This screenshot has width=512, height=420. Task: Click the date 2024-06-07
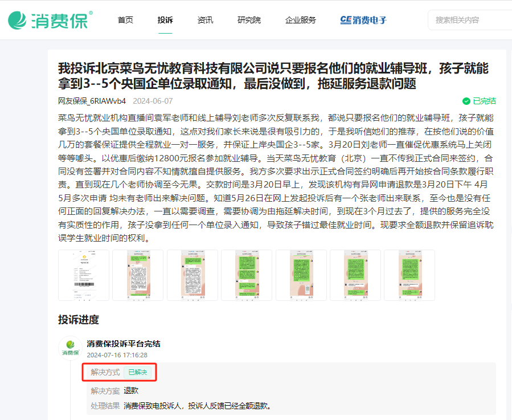(153, 101)
